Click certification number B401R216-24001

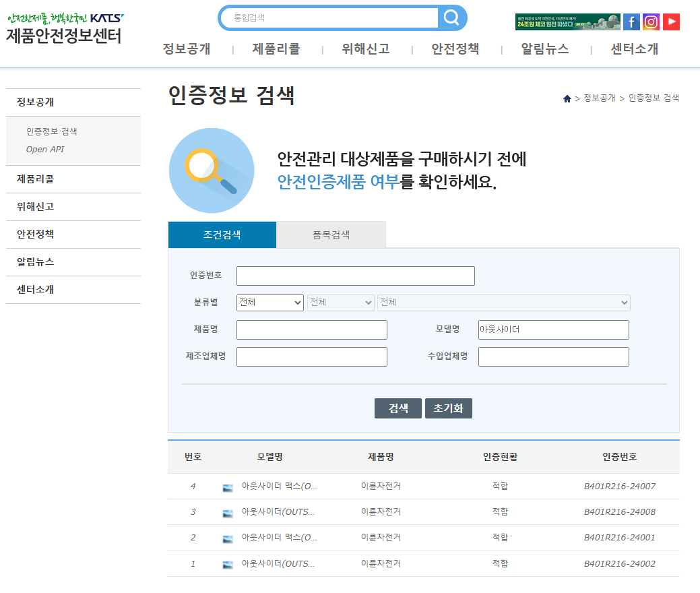[x=620, y=538]
